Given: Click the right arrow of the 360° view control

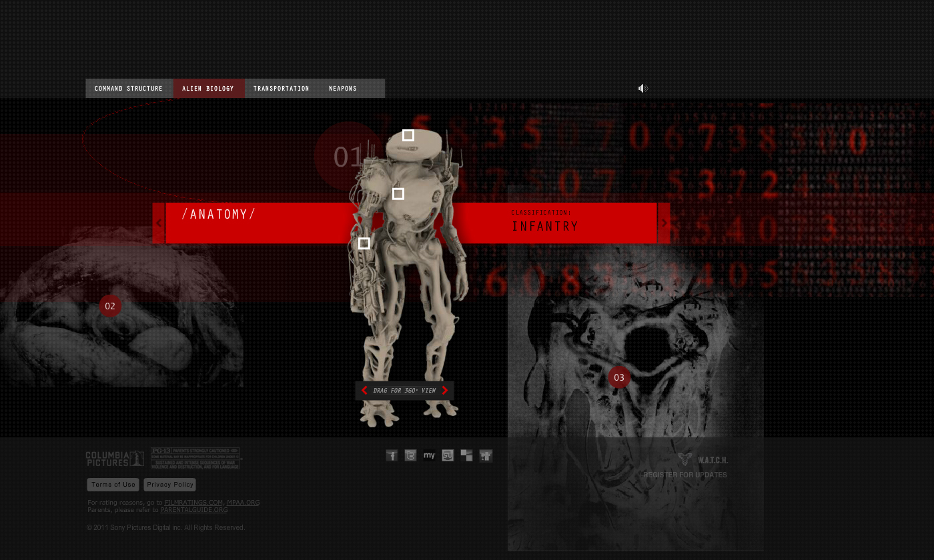Looking at the screenshot, I should [445, 391].
